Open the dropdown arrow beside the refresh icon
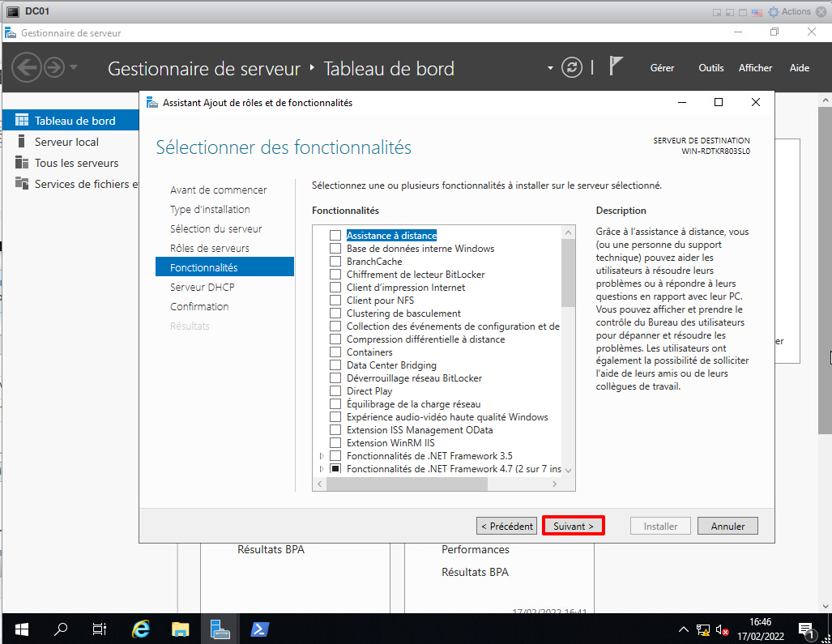The image size is (832, 644). (551, 68)
